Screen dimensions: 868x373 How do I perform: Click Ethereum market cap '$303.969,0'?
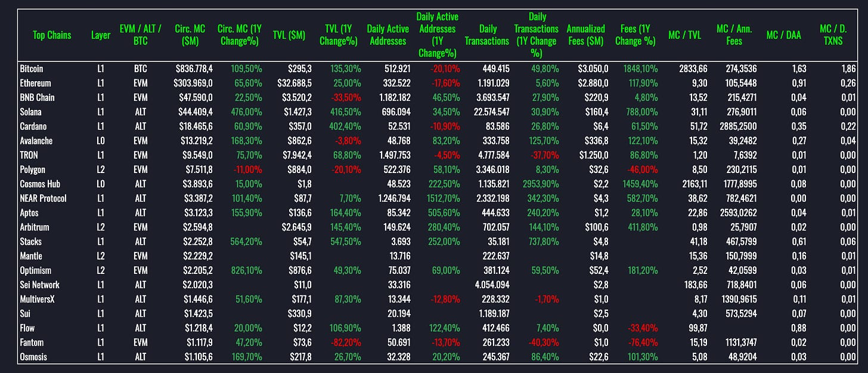(193, 84)
